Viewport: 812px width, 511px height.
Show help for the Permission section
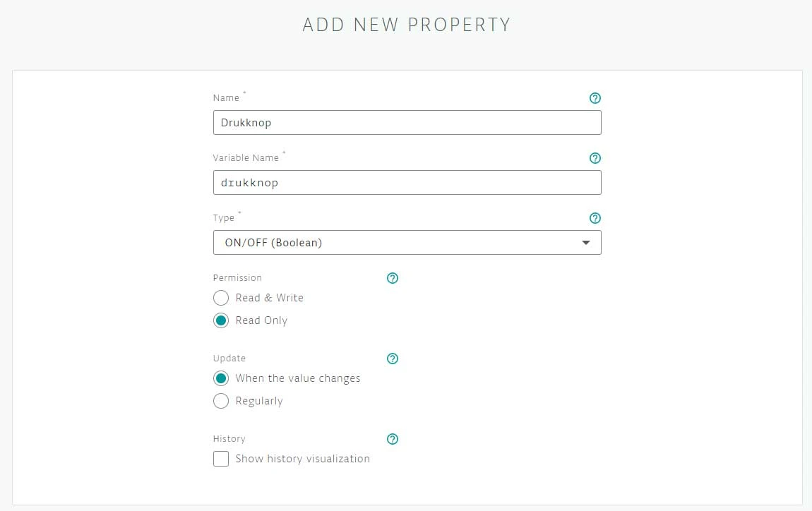(x=393, y=278)
